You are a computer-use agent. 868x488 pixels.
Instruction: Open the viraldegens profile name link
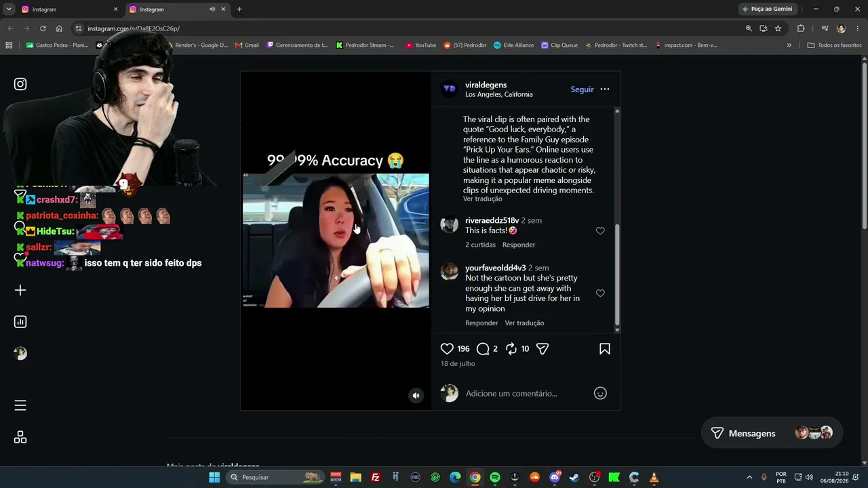pos(486,85)
